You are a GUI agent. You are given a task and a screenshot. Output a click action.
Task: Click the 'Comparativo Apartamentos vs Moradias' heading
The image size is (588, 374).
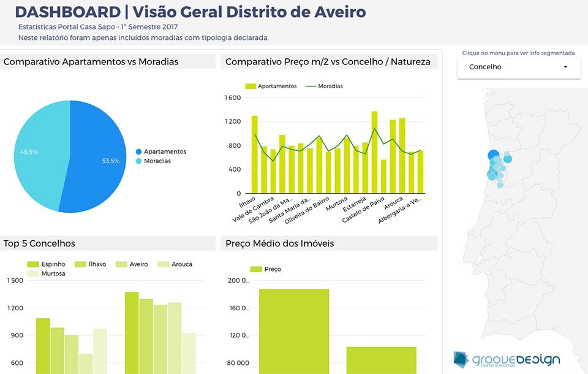(91, 62)
